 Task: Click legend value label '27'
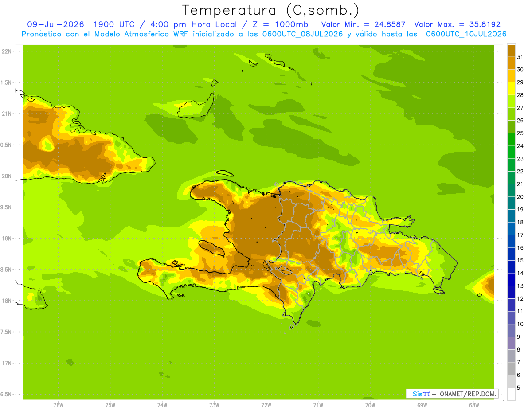click(x=520, y=108)
